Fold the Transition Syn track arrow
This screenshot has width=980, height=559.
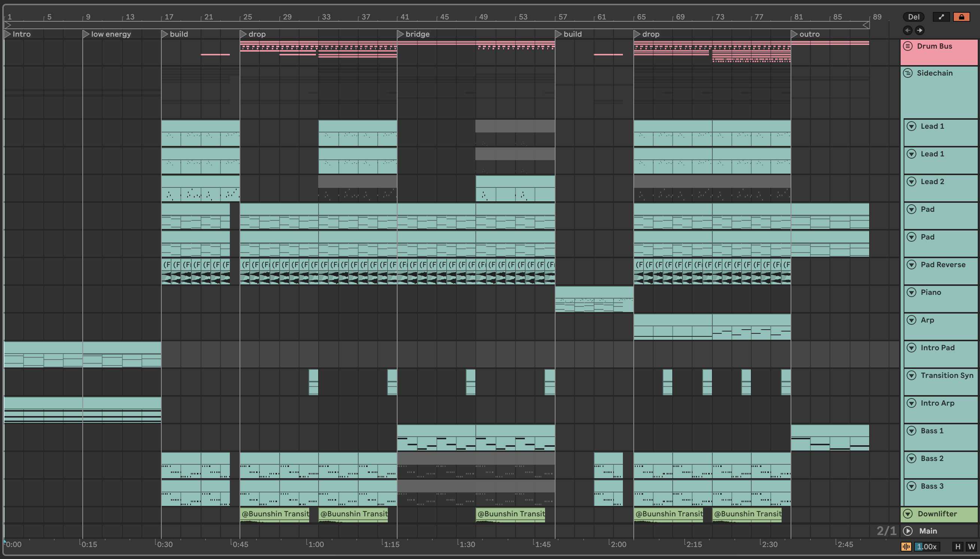pos(911,375)
